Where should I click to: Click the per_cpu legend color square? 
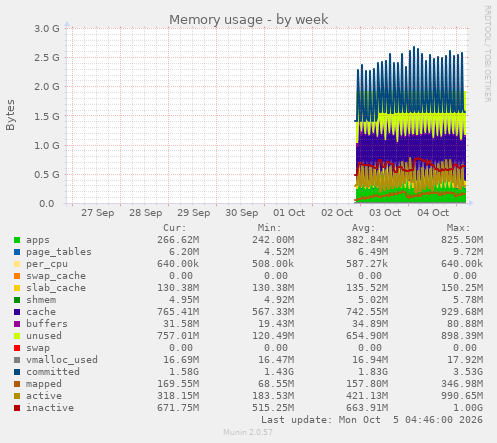(17, 264)
